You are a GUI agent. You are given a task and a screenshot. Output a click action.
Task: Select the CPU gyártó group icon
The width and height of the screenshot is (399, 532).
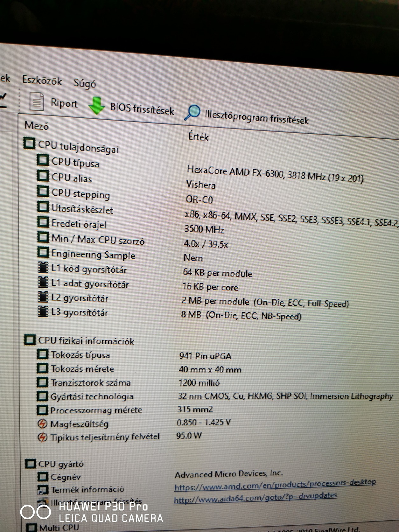click(x=31, y=464)
